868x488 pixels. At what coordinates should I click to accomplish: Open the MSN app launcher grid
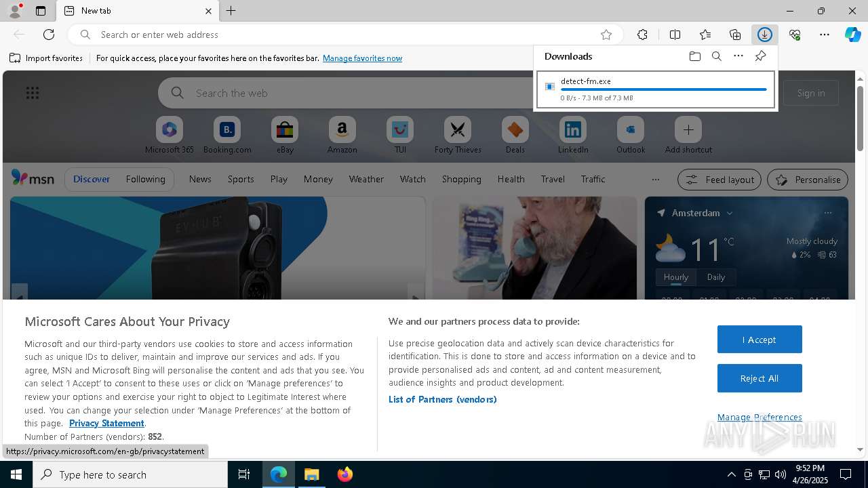(x=33, y=93)
